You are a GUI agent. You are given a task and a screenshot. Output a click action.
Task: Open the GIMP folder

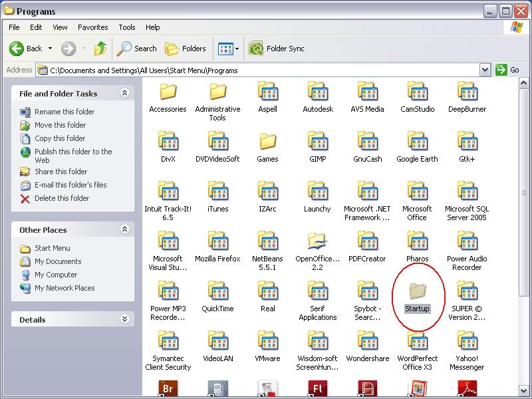(x=318, y=143)
